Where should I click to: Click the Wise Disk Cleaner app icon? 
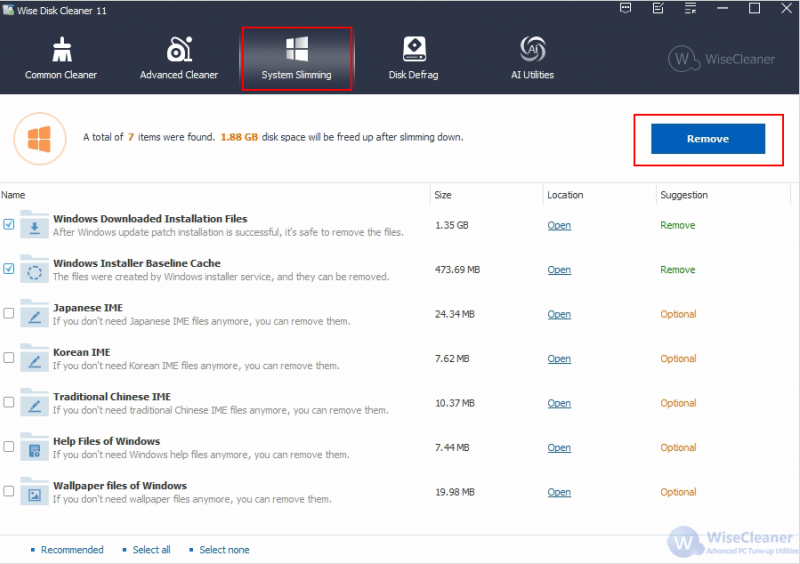8,10
